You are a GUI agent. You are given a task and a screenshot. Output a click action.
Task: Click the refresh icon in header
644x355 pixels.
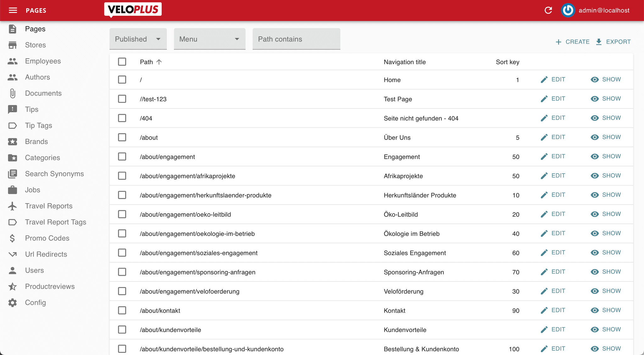(548, 10)
